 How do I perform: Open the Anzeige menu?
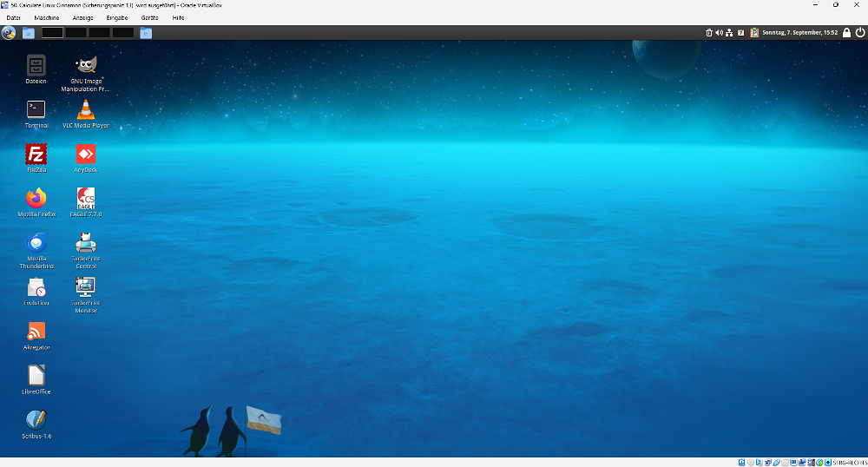[83, 17]
